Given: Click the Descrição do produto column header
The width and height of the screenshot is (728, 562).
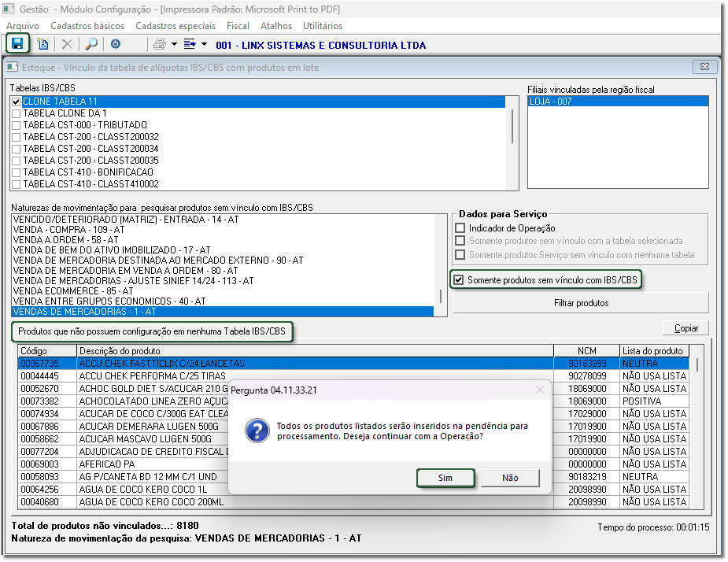Looking at the screenshot, I should pos(315,351).
